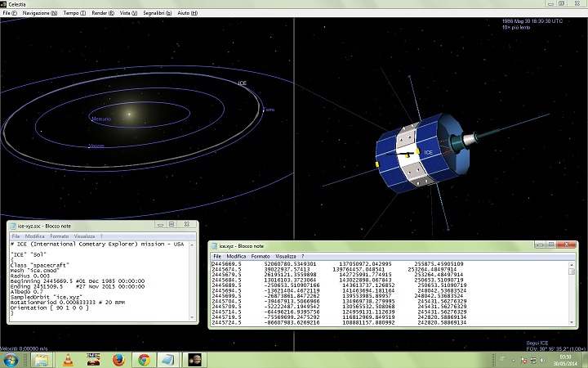
Task: Click the Mercurio label in orbit view
Action: [100, 119]
